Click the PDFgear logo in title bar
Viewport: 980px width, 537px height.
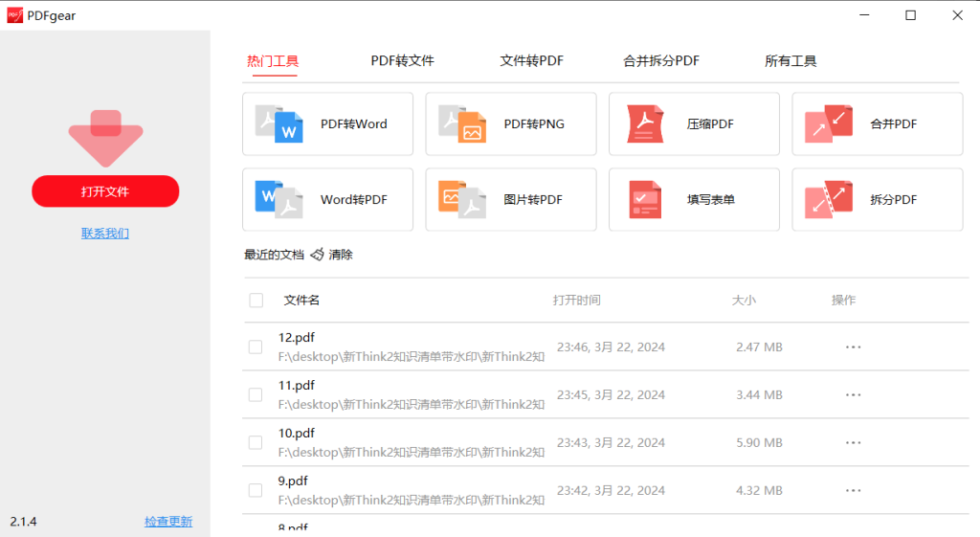pyautogui.click(x=14, y=15)
